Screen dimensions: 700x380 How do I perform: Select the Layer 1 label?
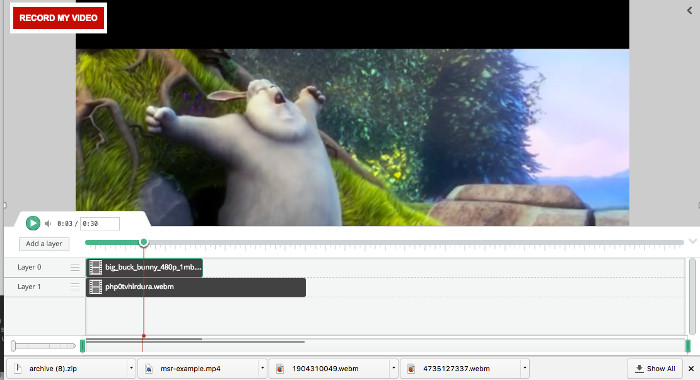click(29, 287)
